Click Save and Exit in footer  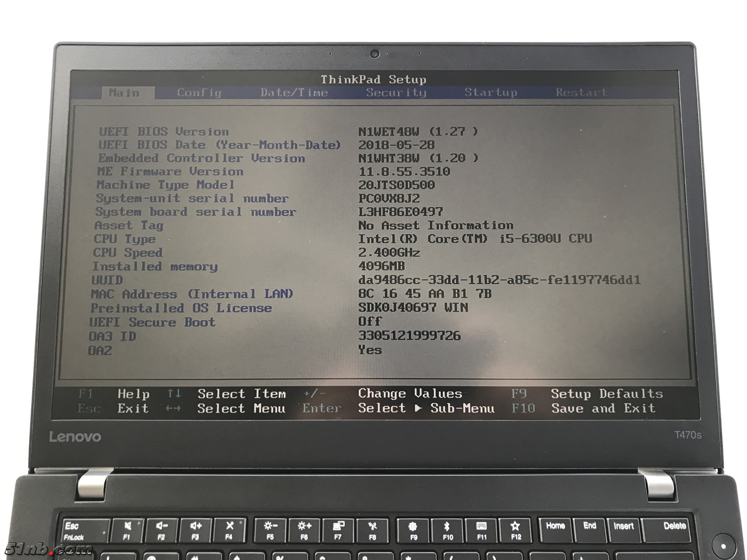point(603,408)
